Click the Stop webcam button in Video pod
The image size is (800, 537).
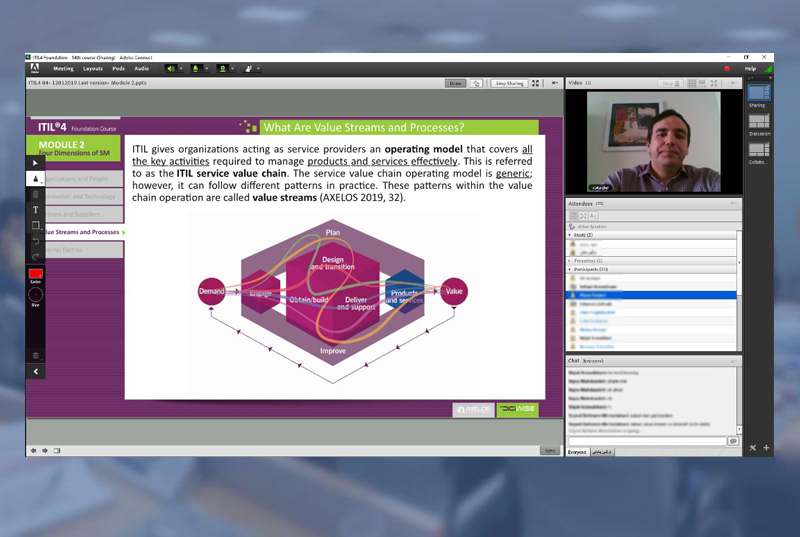click(x=671, y=83)
